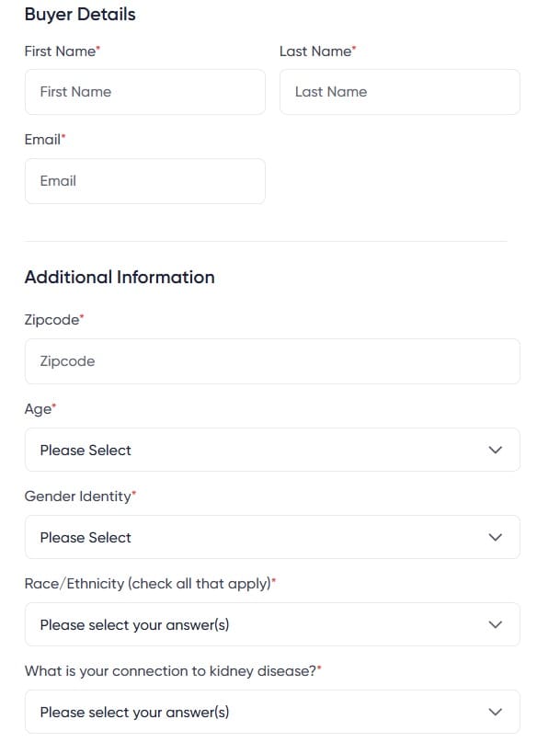Expand kidney disease 'Please select your answer(s)' text
Viewport: 560px width, 742px height.
click(134, 713)
